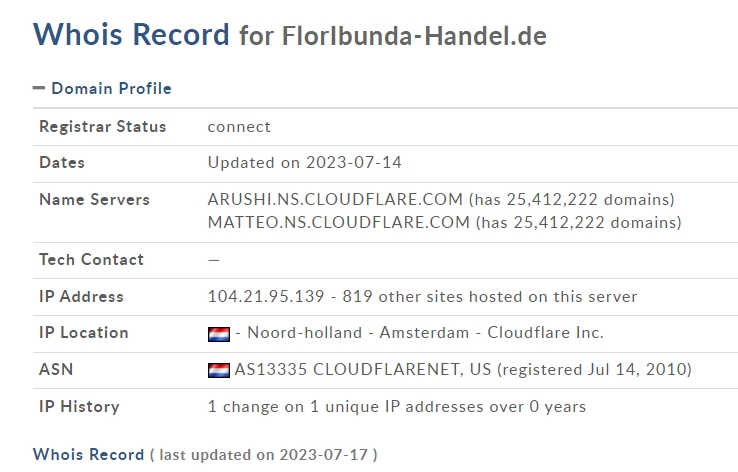
Task: Click the Name Servers row label
Action: pos(94,200)
